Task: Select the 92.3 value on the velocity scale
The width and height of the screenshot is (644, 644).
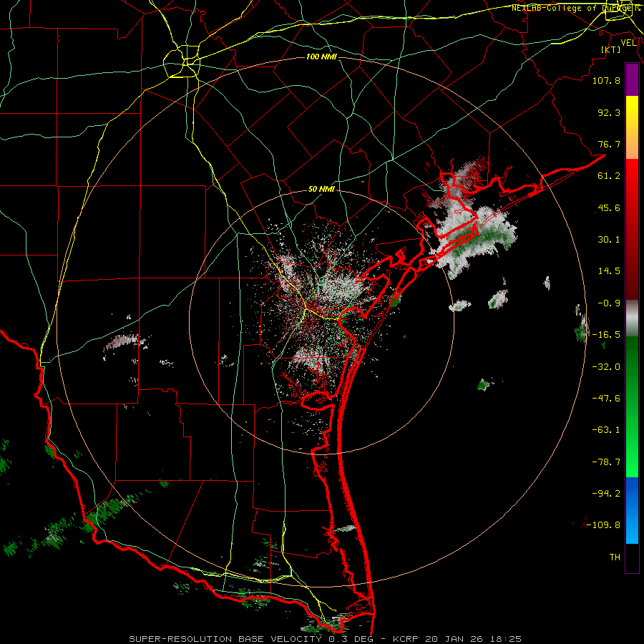Action: (x=609, y=112)
